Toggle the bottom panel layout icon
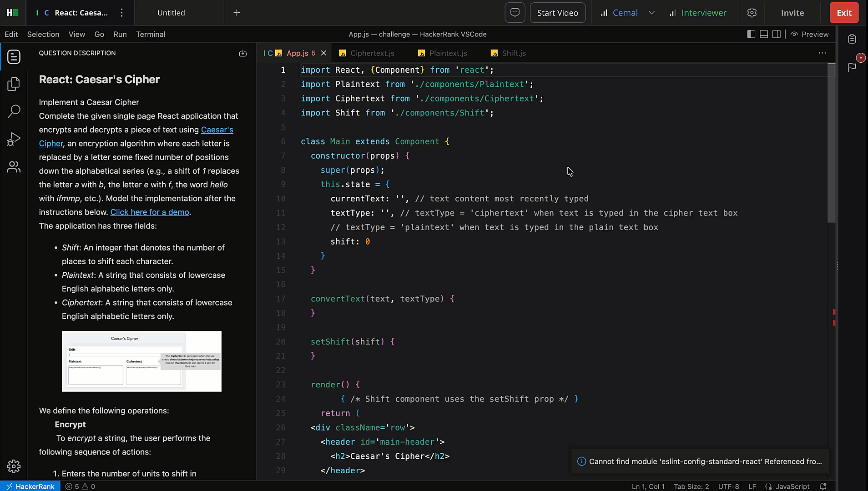 tap(764, 34)
